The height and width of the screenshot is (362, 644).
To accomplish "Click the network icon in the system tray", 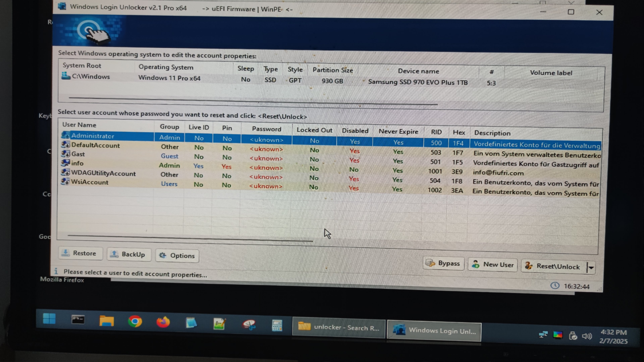I will coord(543,334).
